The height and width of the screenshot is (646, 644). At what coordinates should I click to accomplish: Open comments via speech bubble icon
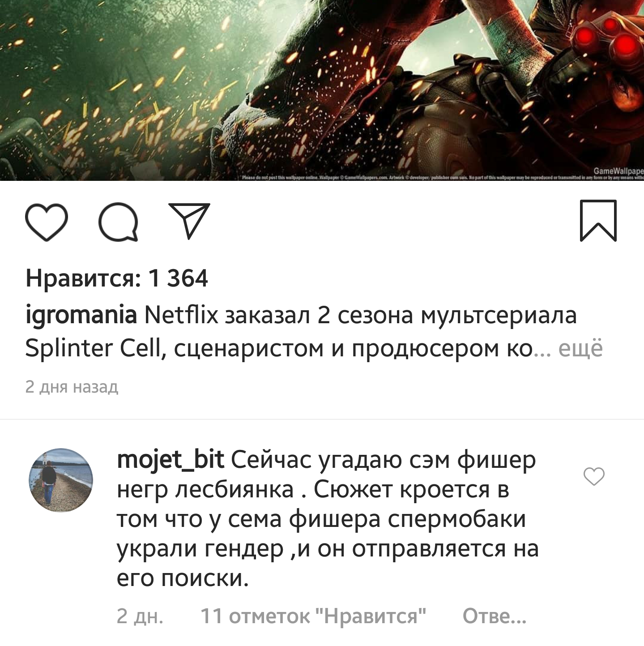[x=118, y=222]
